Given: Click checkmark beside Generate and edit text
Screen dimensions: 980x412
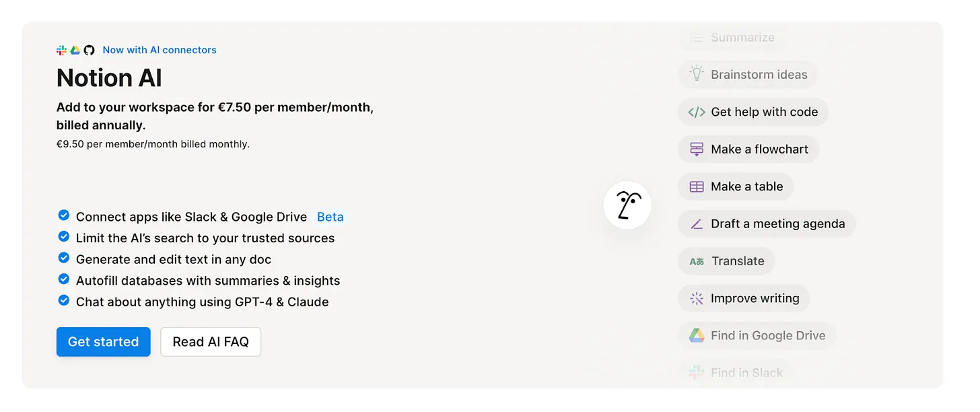Looking at the screenshot, I should (x=64, y=258).
